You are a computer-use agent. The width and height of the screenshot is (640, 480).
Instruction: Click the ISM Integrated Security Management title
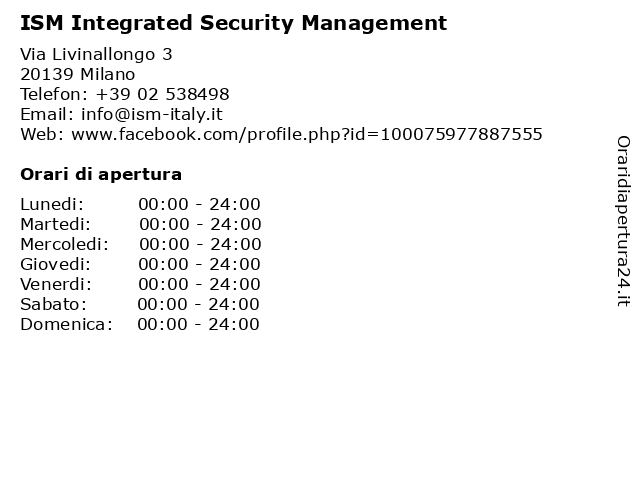[x=233, y=23]
